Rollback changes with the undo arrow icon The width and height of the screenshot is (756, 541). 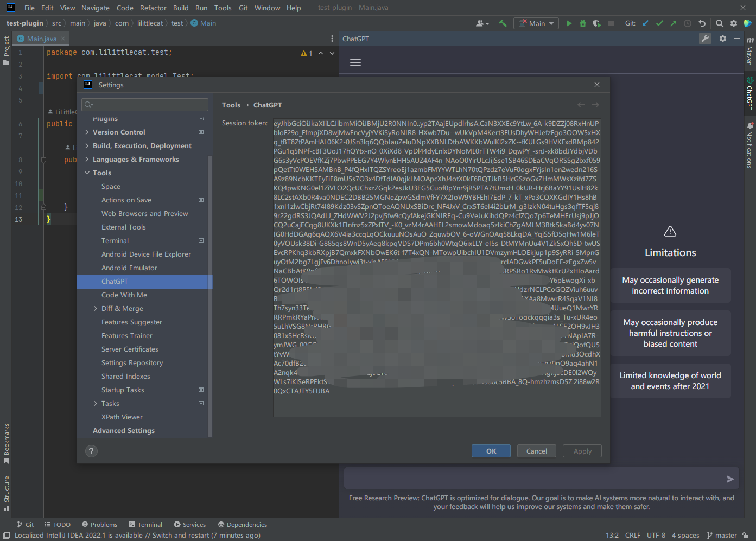pyautogui.click(x=702, y=23)
